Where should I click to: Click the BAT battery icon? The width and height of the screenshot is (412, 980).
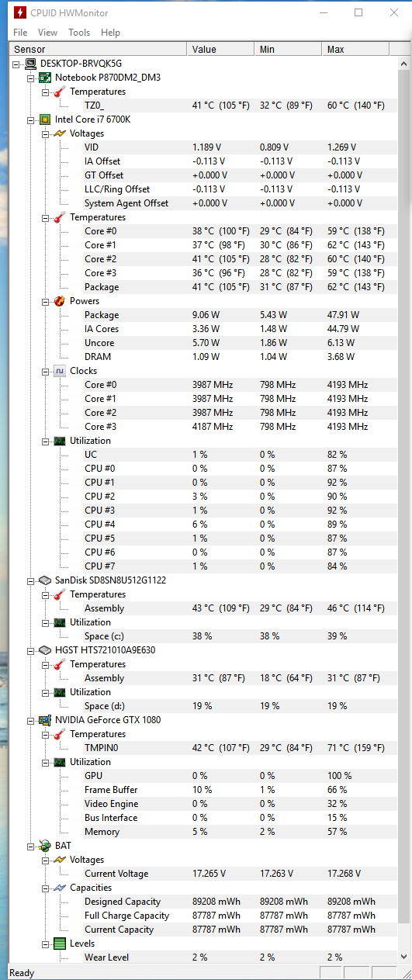tap(45, 846)
